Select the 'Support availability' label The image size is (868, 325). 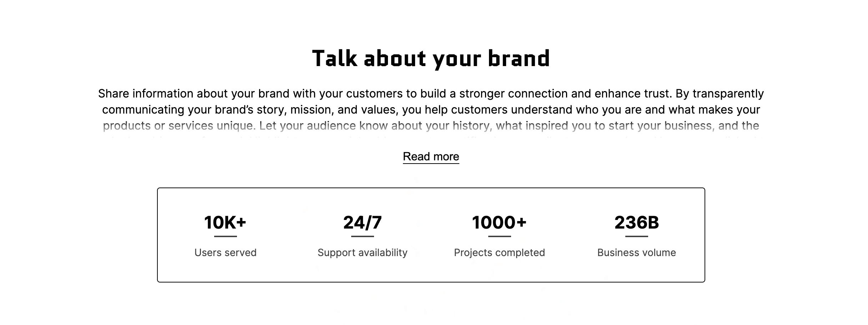click(362, 252)
